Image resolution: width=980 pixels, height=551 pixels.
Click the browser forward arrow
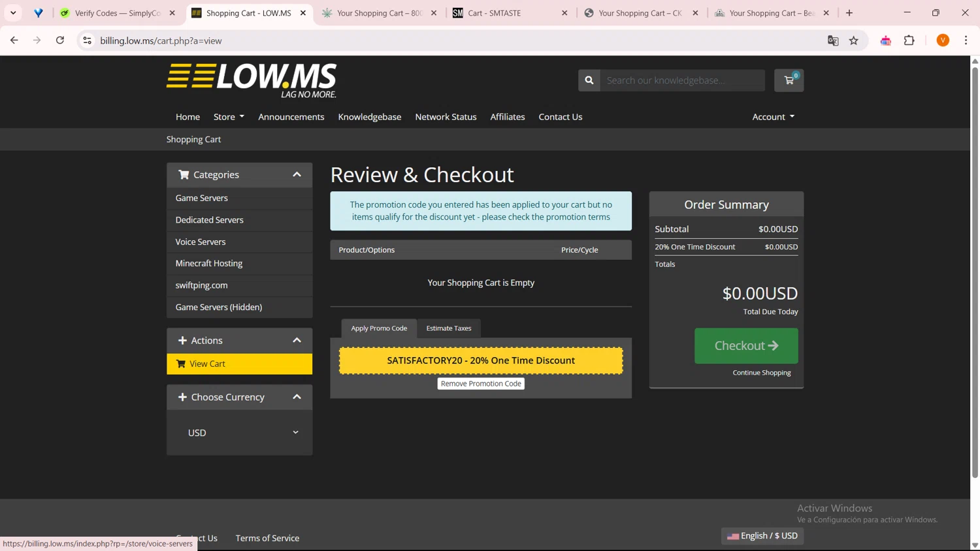pyautogui.click(x=37, y=40)
